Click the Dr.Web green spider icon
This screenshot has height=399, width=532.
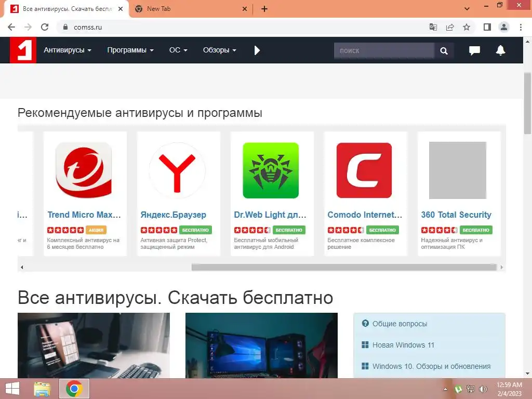point(271,170)
